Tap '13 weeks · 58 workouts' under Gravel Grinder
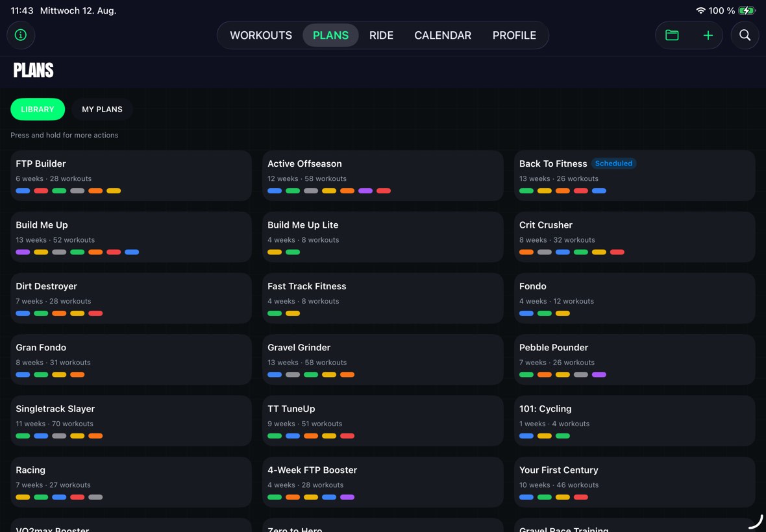This screenshot has height=532, width=766. [x=307, y=363]
